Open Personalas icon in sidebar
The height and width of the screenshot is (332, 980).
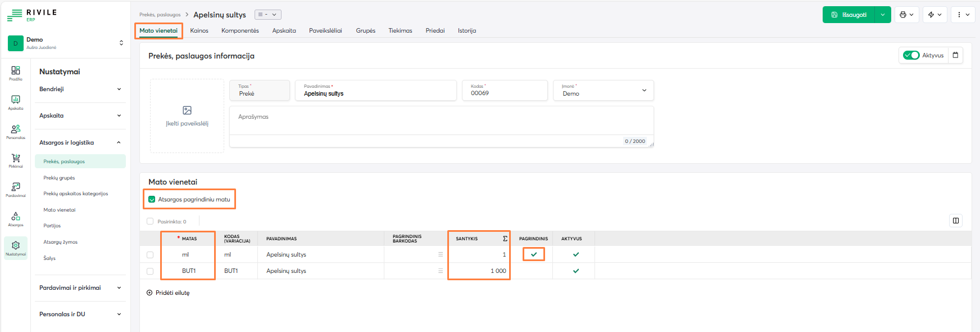coord(16,131)
